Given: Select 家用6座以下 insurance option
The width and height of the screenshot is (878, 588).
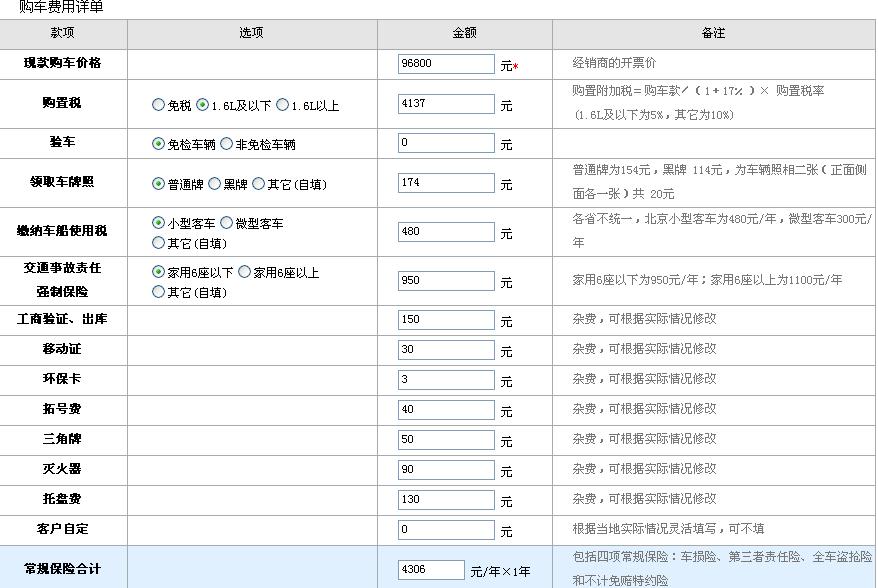Looking at the screenshot, I should click(158, 272).
